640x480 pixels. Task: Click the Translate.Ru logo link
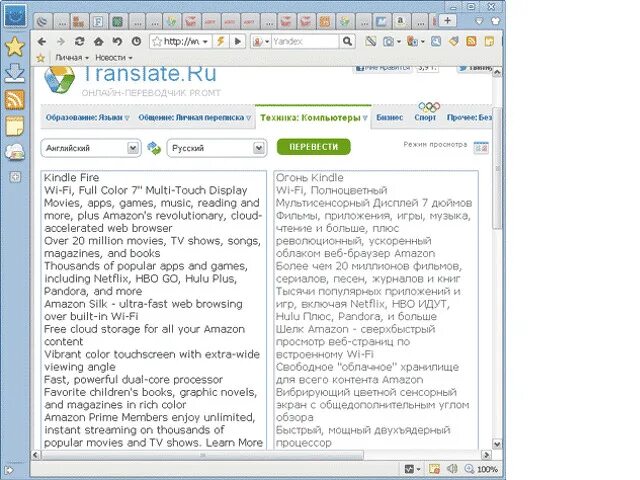131,81
